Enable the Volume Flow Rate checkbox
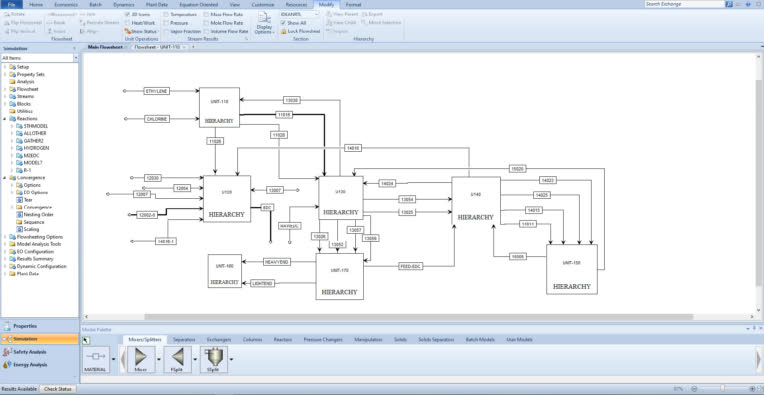 tap(207, 31)
